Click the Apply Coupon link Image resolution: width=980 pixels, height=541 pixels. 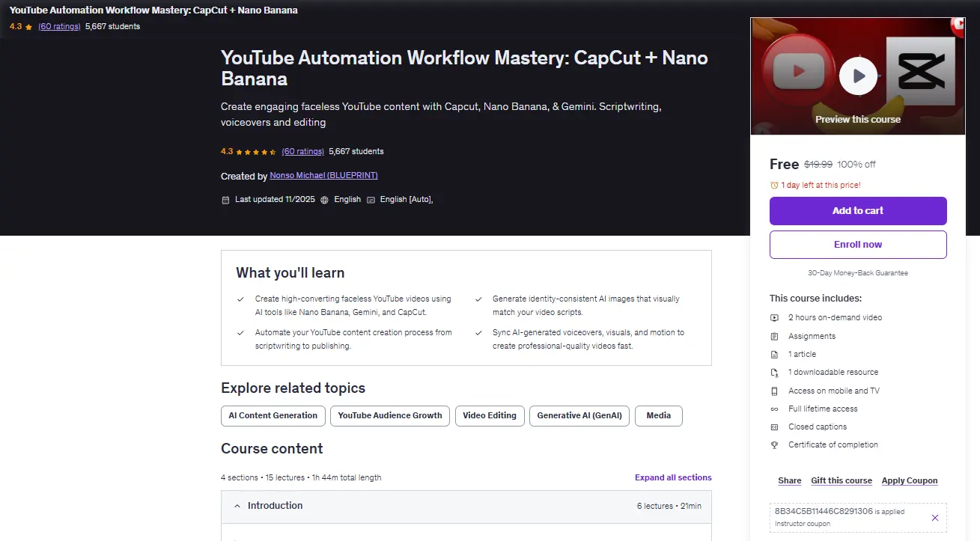910,480
